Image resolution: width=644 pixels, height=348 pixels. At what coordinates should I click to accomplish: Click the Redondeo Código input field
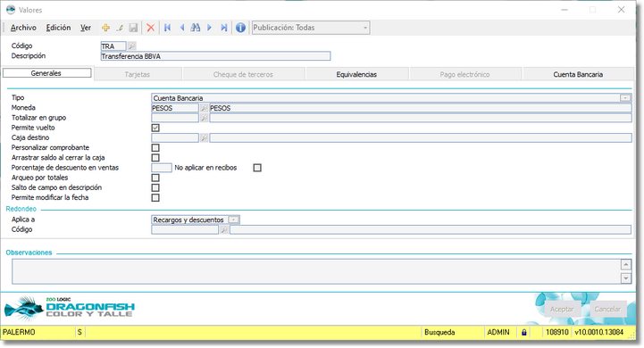point(185,230)
